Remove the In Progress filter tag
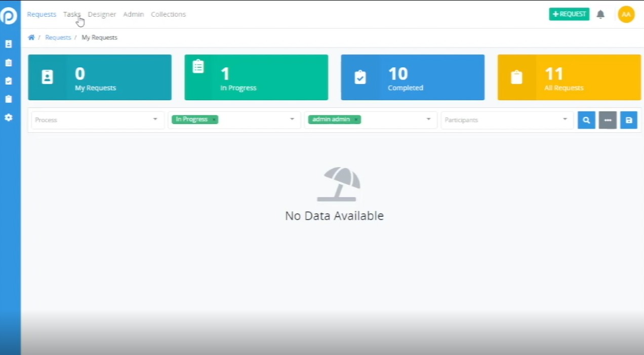This screenshot has width=644, height=355. [x=214, y=120]
